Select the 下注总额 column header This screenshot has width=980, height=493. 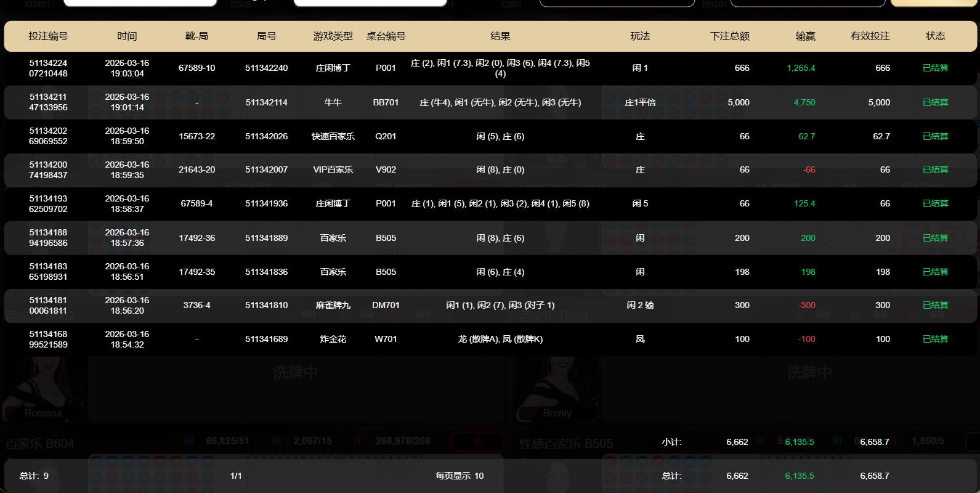tap(729, 36)
